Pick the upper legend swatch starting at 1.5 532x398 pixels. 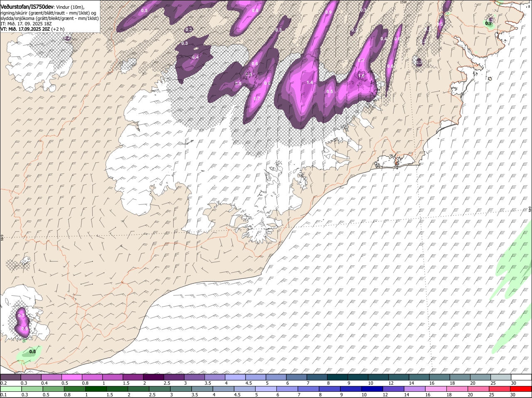click(x=133, y=377)
